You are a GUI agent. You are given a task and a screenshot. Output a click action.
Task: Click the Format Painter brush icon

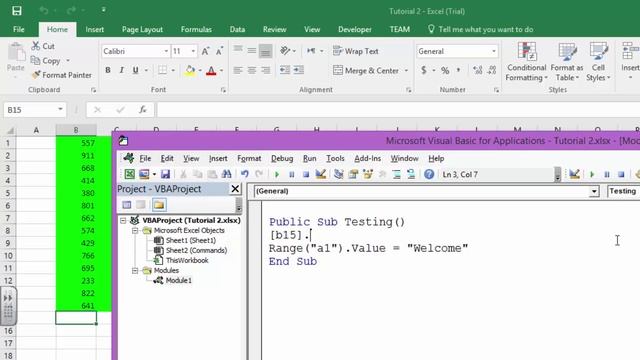pos(36,75)
